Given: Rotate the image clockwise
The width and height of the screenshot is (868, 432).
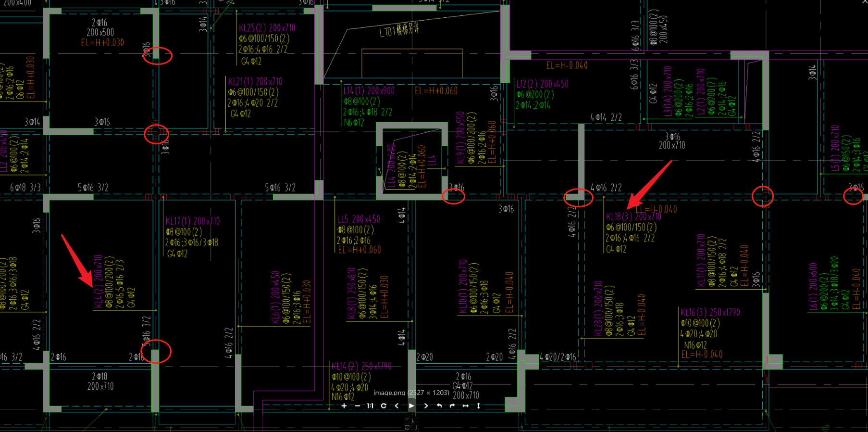Looking at the screenshot, I should pyautogui.click(x=452, y=406).
